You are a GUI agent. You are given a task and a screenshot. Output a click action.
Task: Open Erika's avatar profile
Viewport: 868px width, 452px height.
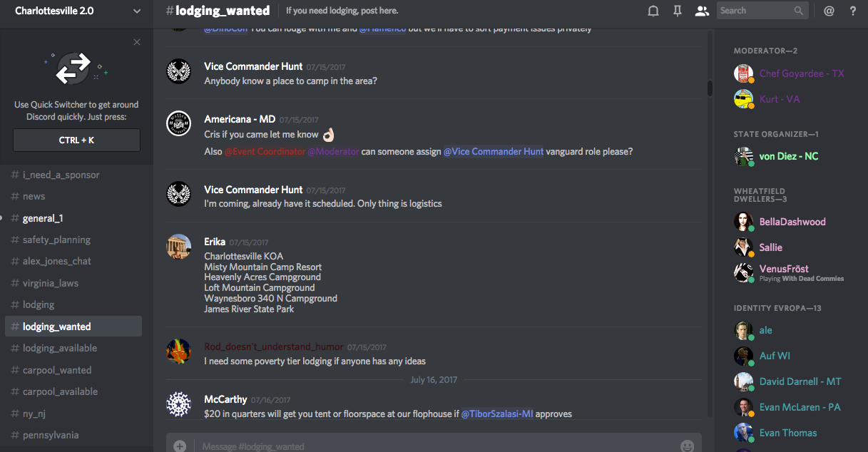coord(178,247)
